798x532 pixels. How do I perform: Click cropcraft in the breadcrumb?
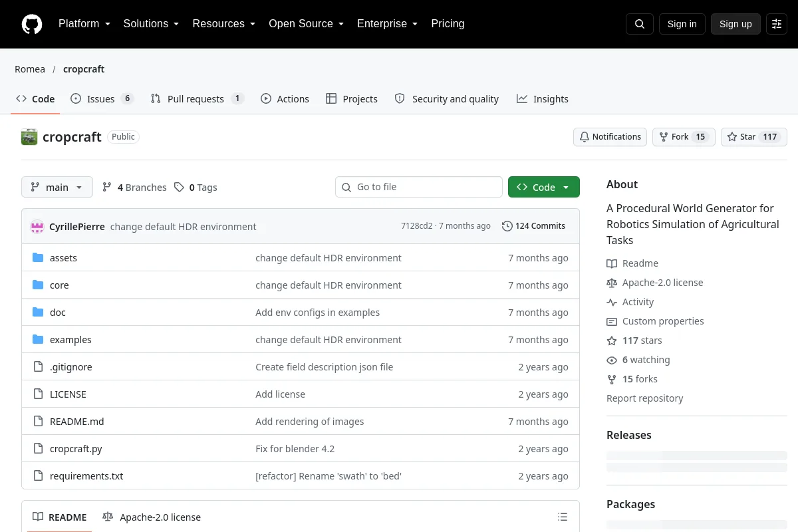pyautogui.click(x=84, y=69)
